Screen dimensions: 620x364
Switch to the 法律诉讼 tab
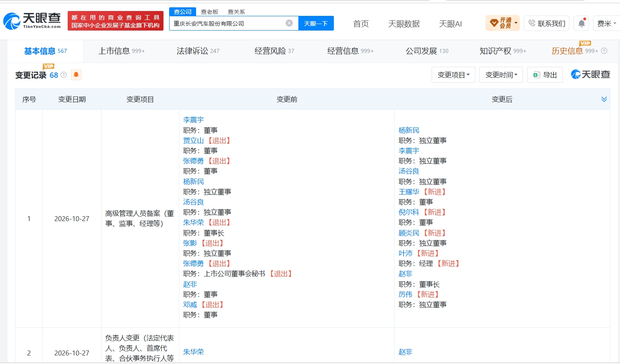point(198,51)
